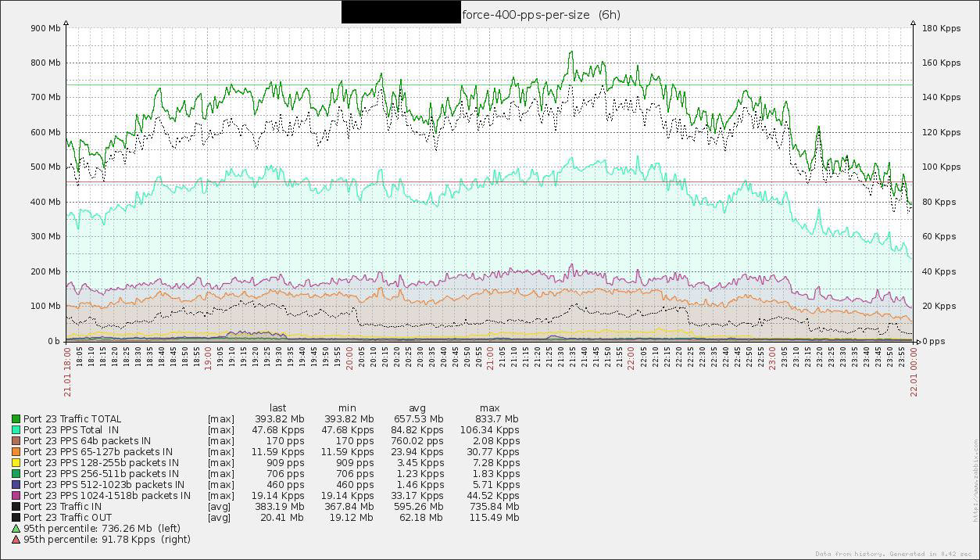
Task: Click the 21.01 18:00 start date label
Action: (66, 372)
